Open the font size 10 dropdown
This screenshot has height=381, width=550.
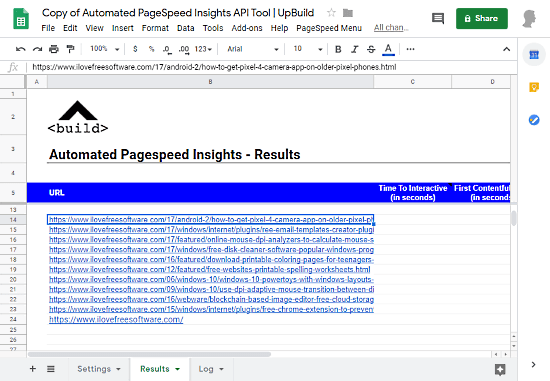[x=308, y=49]
